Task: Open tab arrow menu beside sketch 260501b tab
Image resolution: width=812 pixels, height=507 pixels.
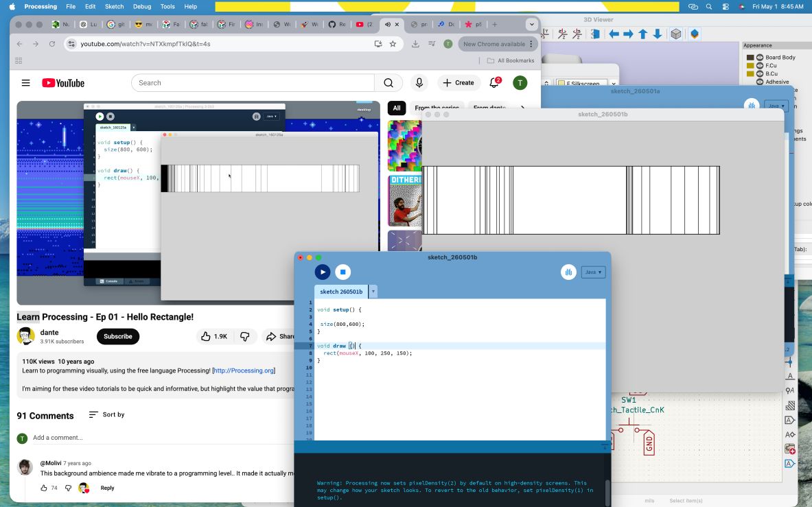Action: (373, 292)
